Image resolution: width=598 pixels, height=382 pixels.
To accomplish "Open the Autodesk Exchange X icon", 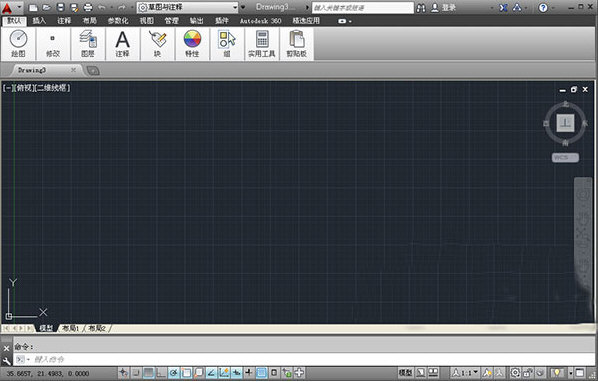I will (503, 8).
